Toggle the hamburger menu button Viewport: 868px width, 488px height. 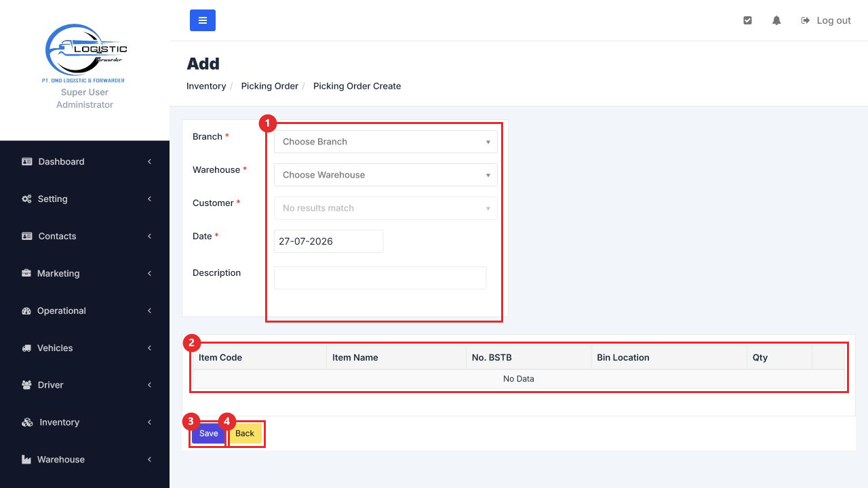(203, 20)
